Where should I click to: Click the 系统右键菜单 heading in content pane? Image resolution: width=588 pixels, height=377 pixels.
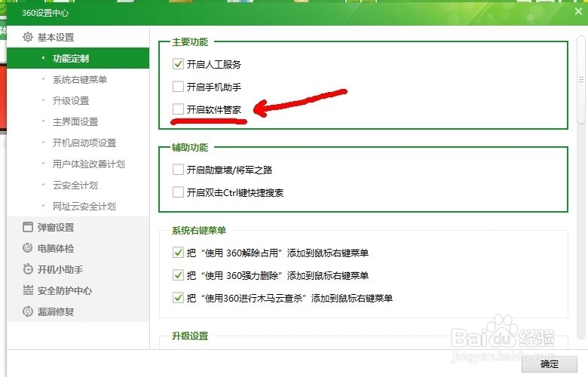[x=199, y=230]
